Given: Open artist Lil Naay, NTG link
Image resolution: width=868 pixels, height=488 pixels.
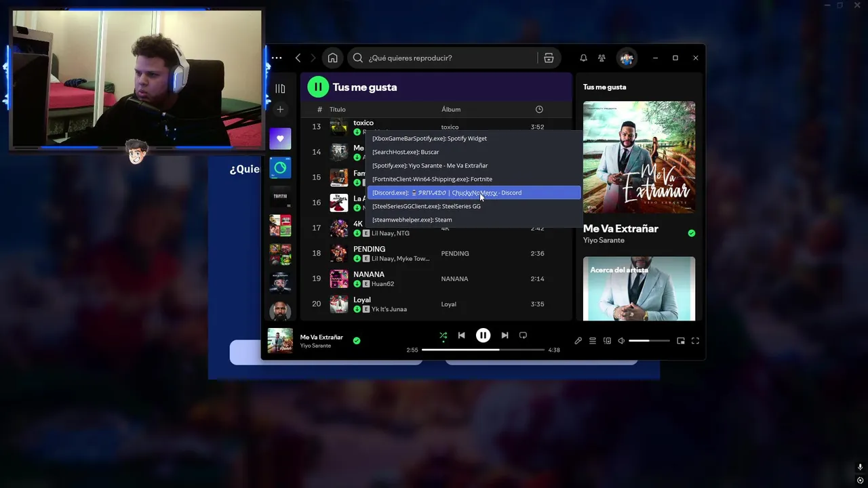Looking at the screenshot, I should pyautogui.click(x=391, y=233).
